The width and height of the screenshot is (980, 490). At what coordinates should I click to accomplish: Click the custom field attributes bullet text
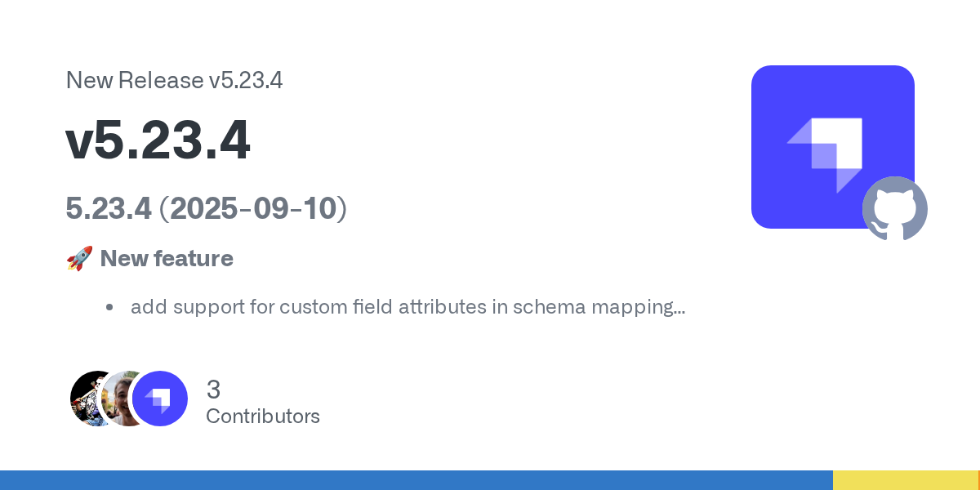point(400,308)
